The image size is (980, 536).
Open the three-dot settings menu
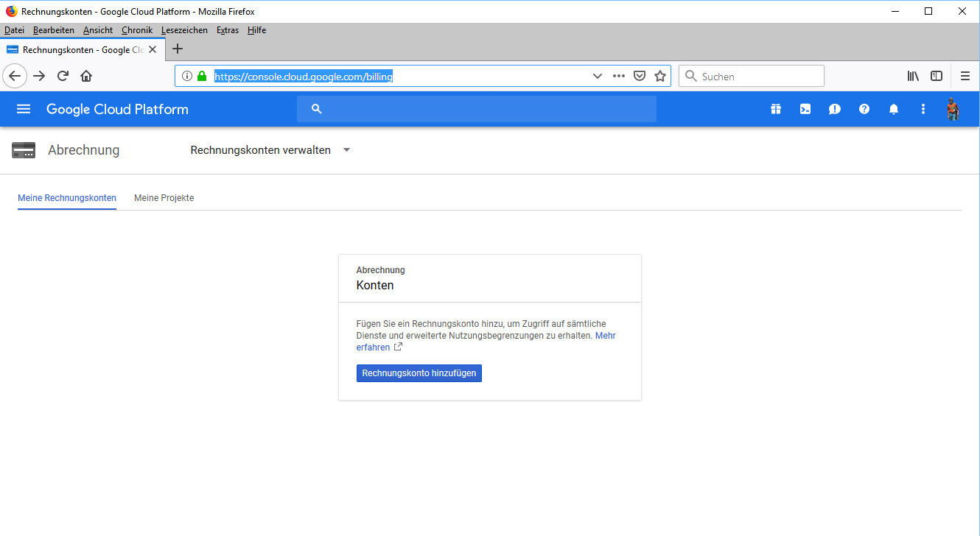923,109
